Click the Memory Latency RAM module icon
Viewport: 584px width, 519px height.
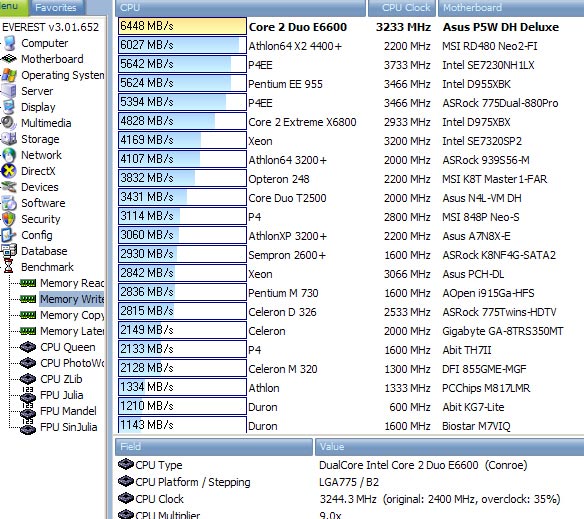click(28, 331)
